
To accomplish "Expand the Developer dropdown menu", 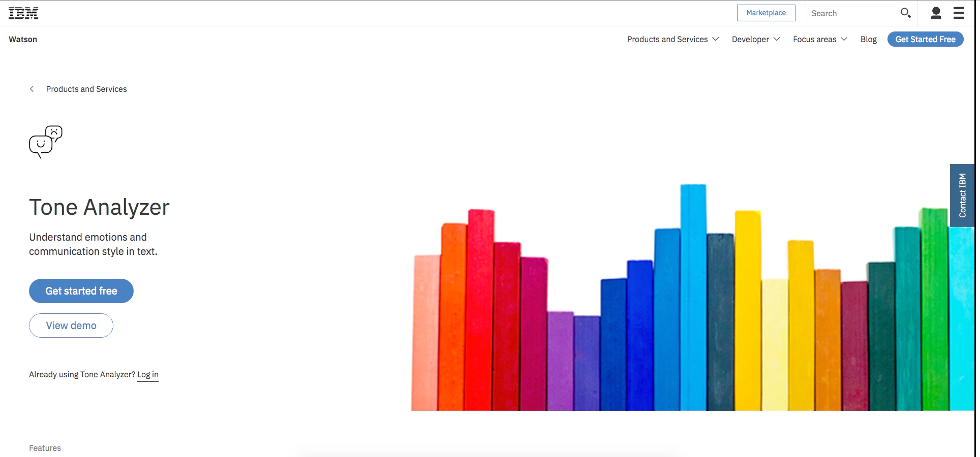I will click(755, 39).
